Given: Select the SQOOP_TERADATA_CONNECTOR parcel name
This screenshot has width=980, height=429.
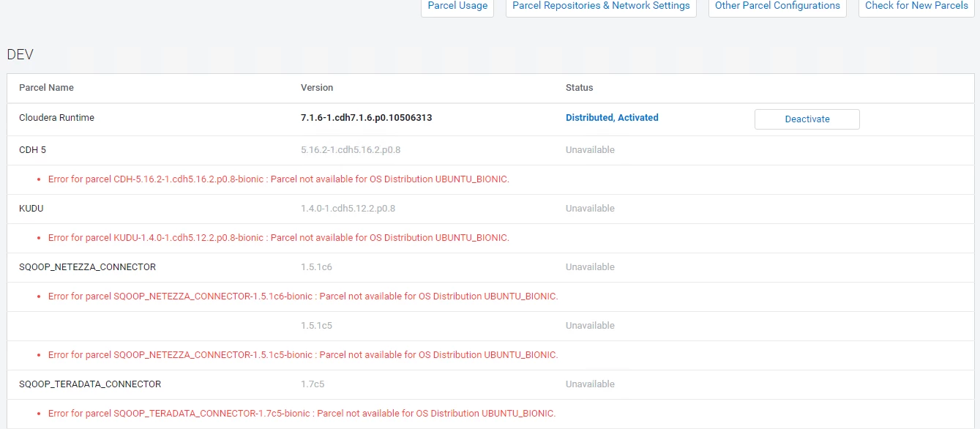Looking at the screenshot, I should (x=90, y=384).
